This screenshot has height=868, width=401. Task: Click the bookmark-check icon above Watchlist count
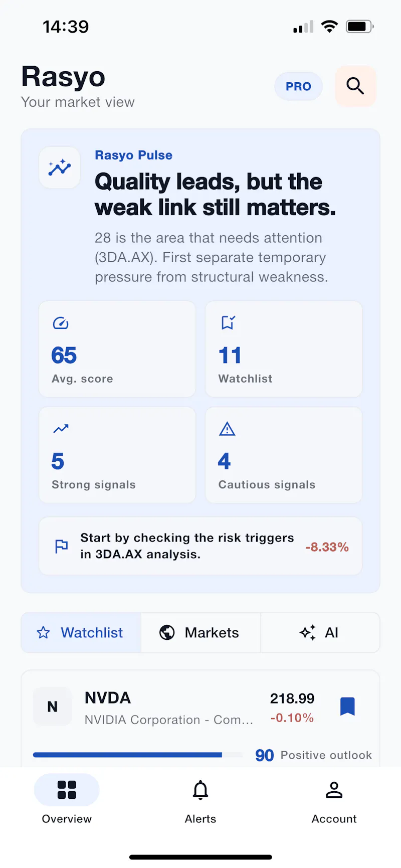pyautogui.click(x=228, y=322)
